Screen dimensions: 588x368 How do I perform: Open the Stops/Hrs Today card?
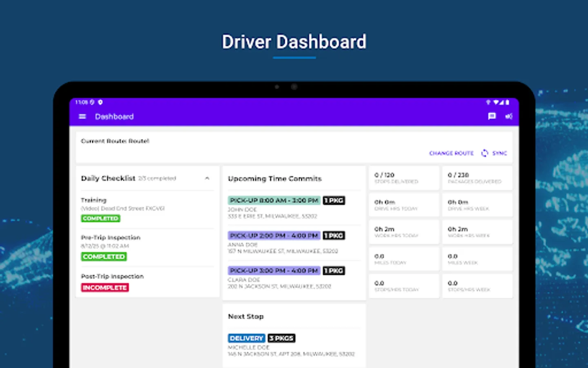pyautogui.click(x=404, y=286)
